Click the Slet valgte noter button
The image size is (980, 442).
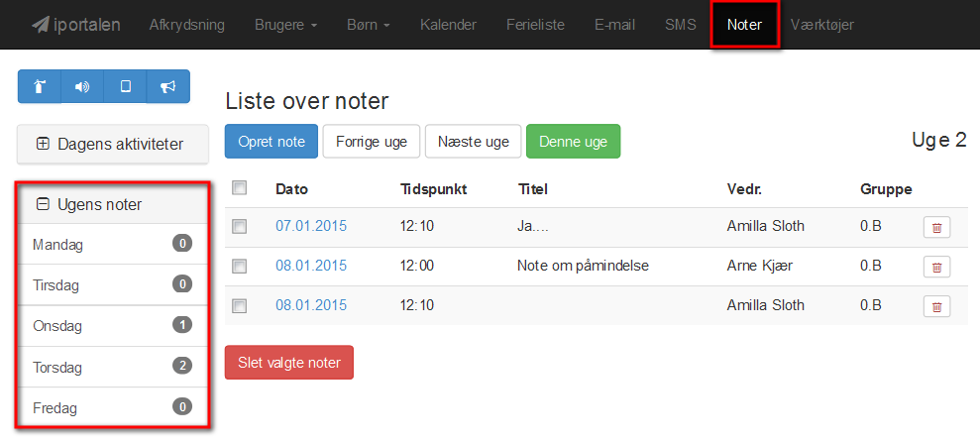[x=289, y=363]
